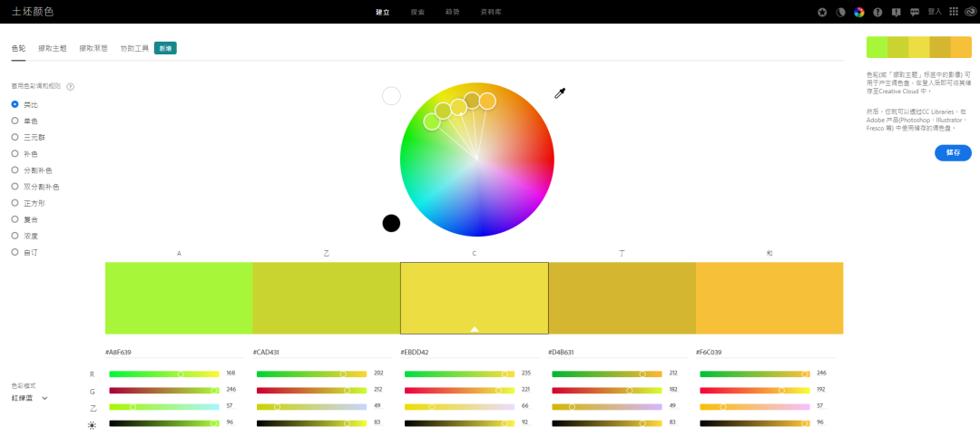Click the R value 246 field for #F6C039
The width and height of the screenshot is (980, 446).
822,373
